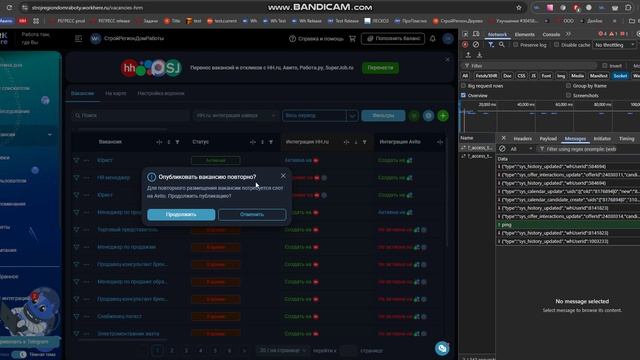Image resolution: width=640 pixels, height=360 pixels.
Task: Stop recording network log
Action: [465, 44]
